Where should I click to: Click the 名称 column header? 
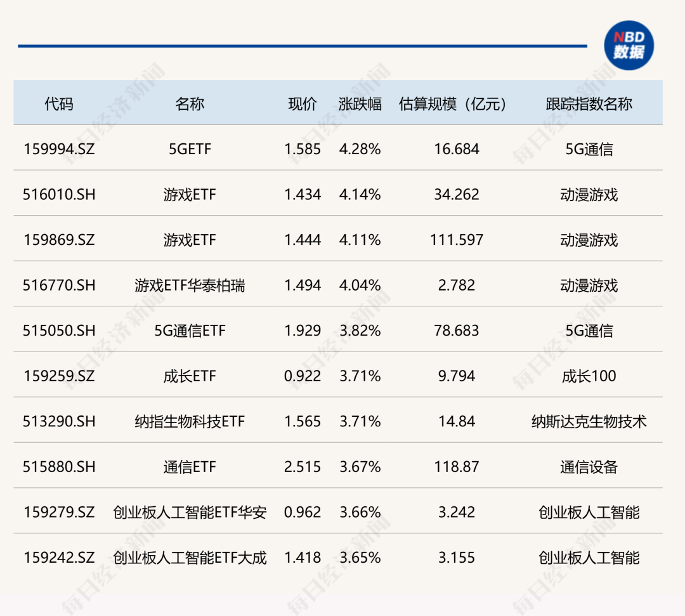coord(190,104)
